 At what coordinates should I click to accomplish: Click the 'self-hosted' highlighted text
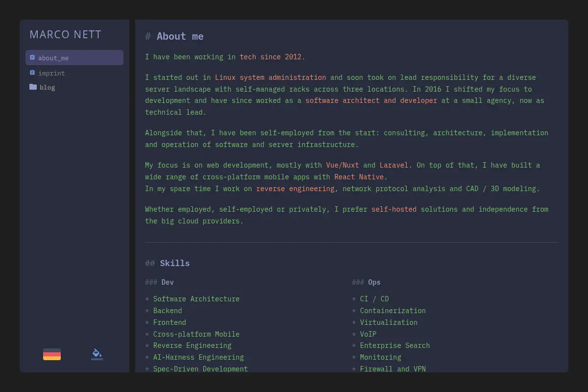pyautogui.click(x=394, y=209)
